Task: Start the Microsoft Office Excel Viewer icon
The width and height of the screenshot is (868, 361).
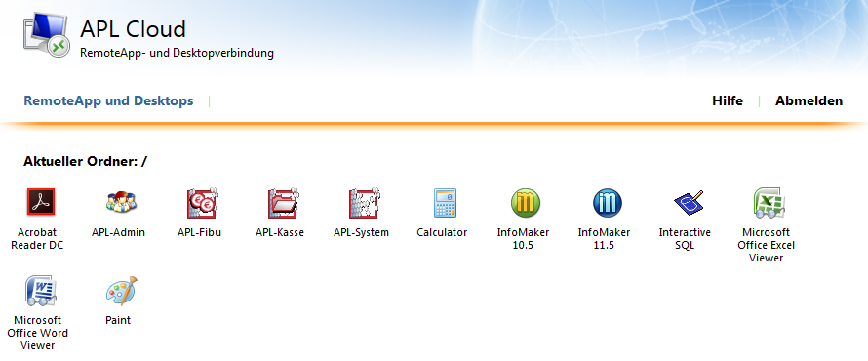Action: click(769, 203)
